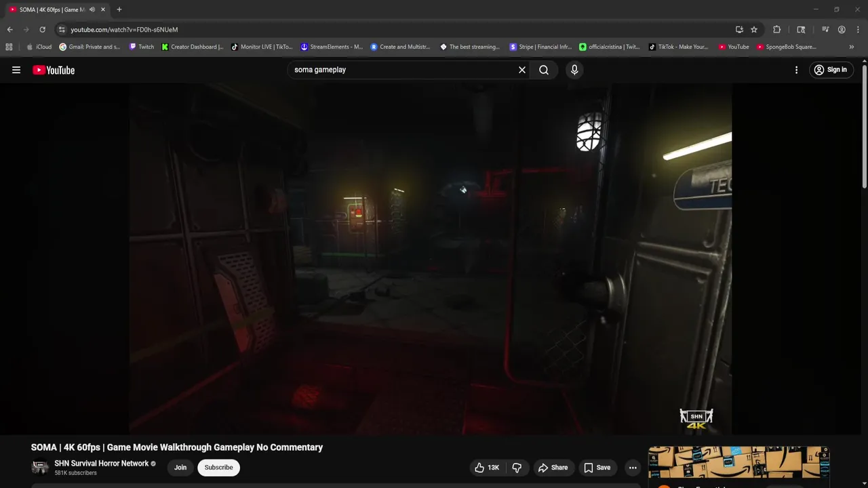This screenshot has height=488, width=868.
Task: Open SHN Survival Horror Network channel name
Action: pos(102,464)
